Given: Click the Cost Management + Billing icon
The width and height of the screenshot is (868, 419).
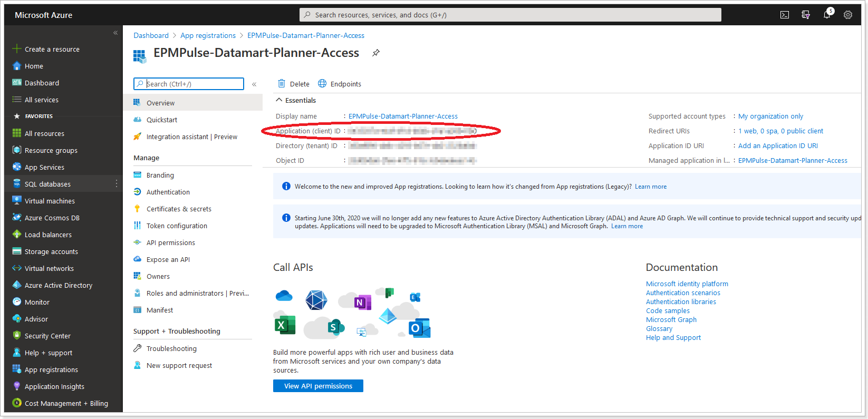Looking at the screenshot, I should [x=17, y=403].
